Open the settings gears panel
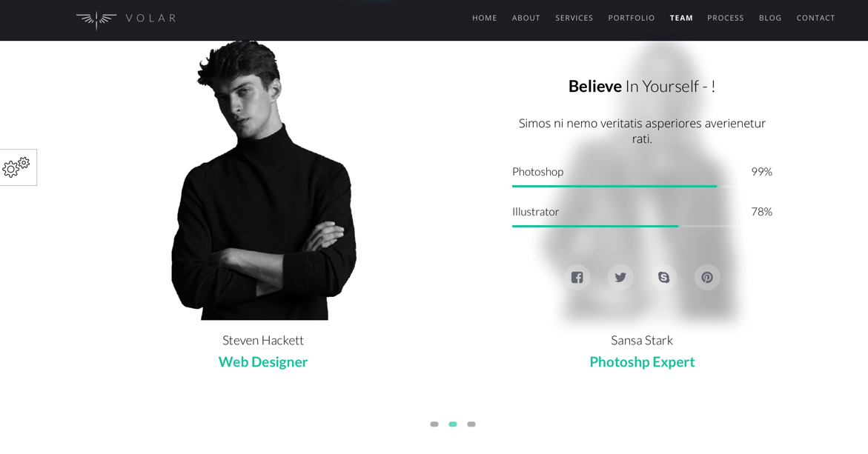The image size is (868, 454). (x=18, y=167)
